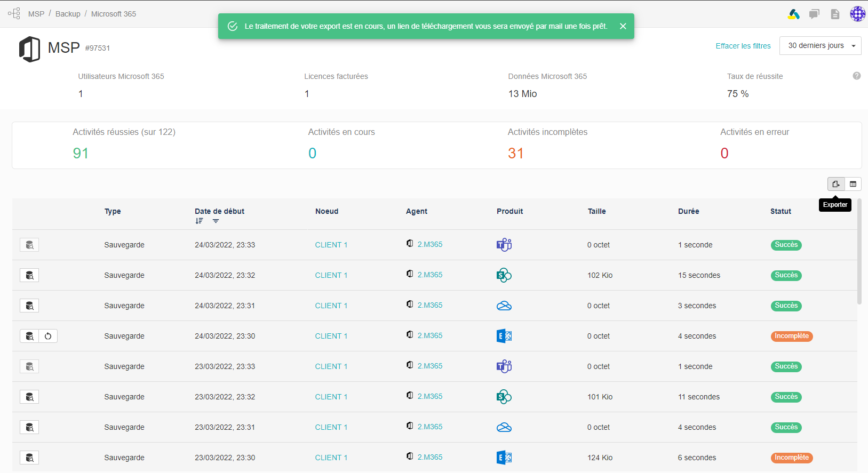Click Succès badge in 24/03/2022 23:33 row
This screenshot has height=473, width=868.
tap(786, 245)
